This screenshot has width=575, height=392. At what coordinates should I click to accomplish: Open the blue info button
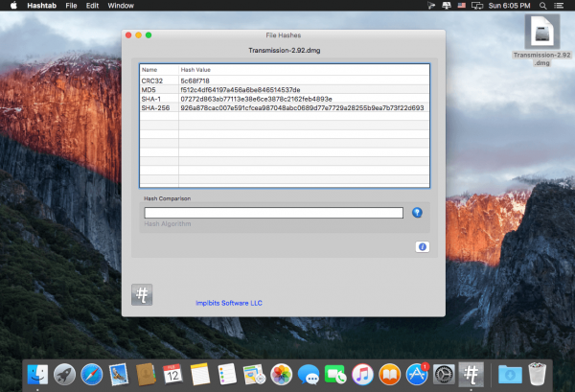pyautogui.click(x=422, y=246)
